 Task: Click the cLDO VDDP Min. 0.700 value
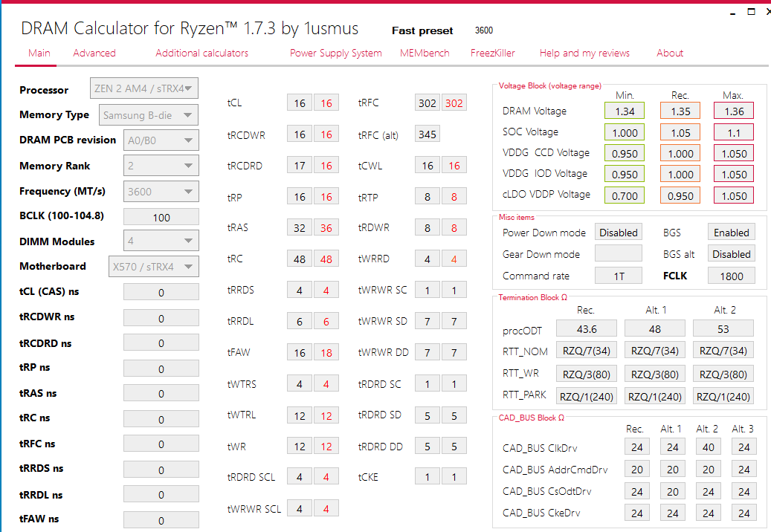coord(625,196)
